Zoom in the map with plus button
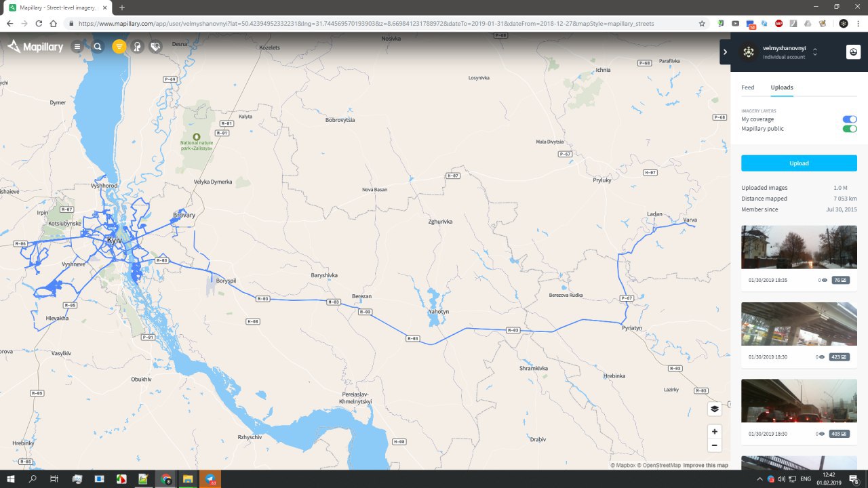This screenshot has width=868, height=488. click(714, 432)
